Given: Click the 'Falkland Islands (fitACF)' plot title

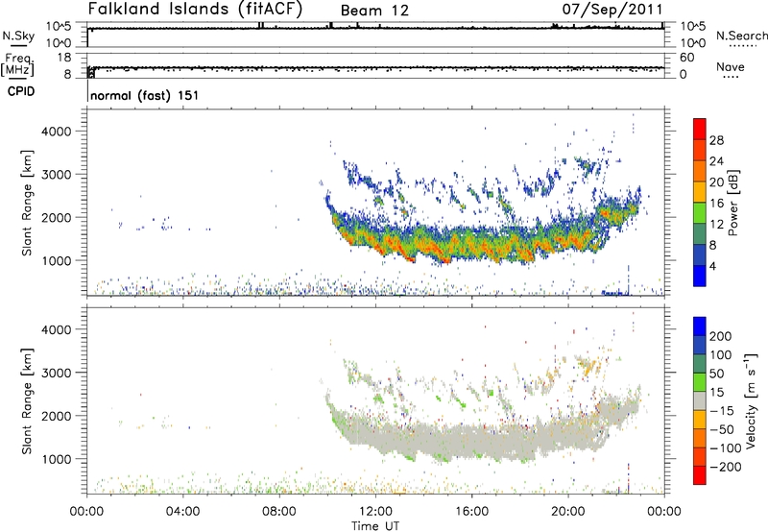Looking at the screenshot, I should 195,9.
